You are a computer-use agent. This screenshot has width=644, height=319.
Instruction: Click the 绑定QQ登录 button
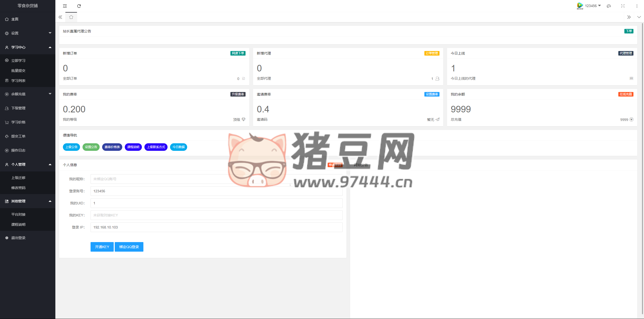coord(129,247)
